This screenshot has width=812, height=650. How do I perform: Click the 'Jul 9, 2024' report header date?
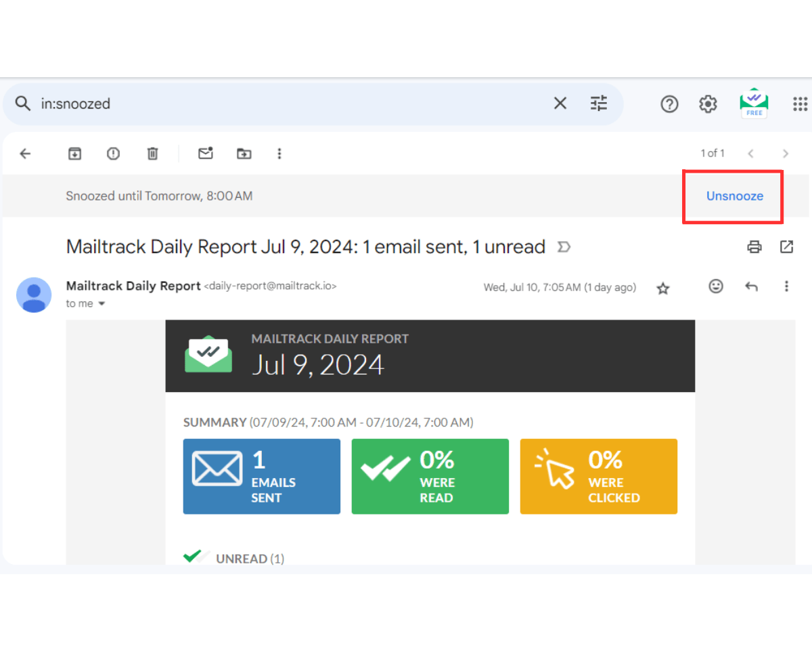318,366
